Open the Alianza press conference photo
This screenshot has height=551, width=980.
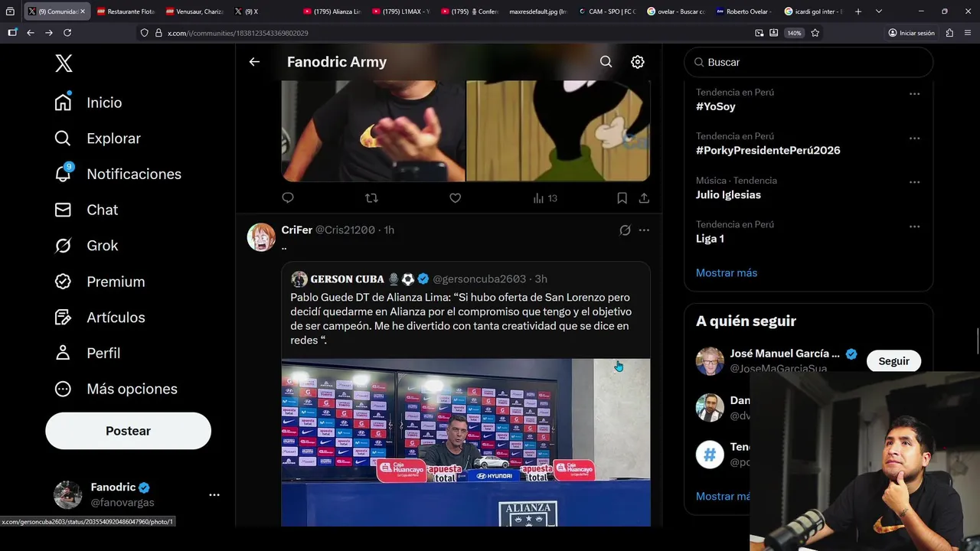click(465, 442)
